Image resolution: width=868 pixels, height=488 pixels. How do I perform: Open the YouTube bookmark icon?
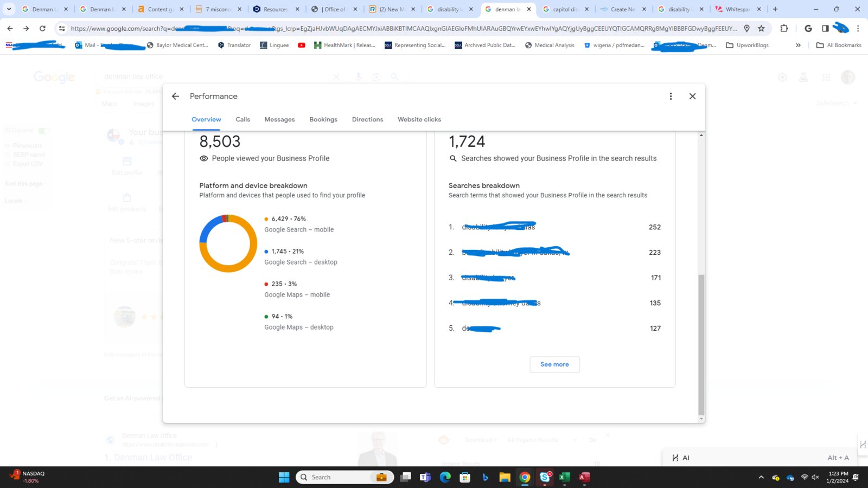(302, 45)
